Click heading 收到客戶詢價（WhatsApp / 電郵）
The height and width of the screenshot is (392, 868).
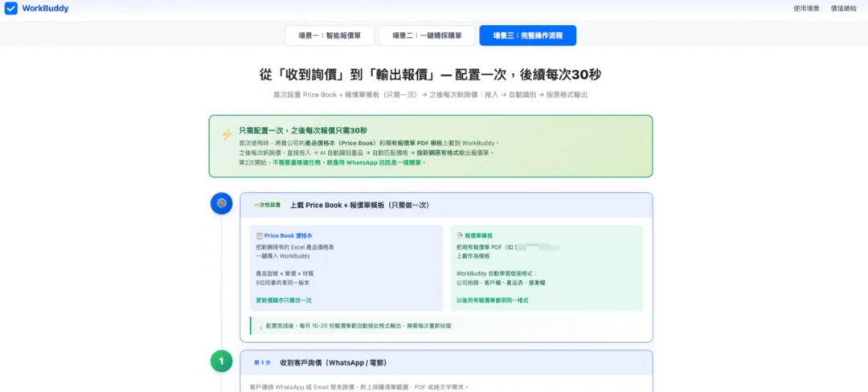[x=334, y=363]
